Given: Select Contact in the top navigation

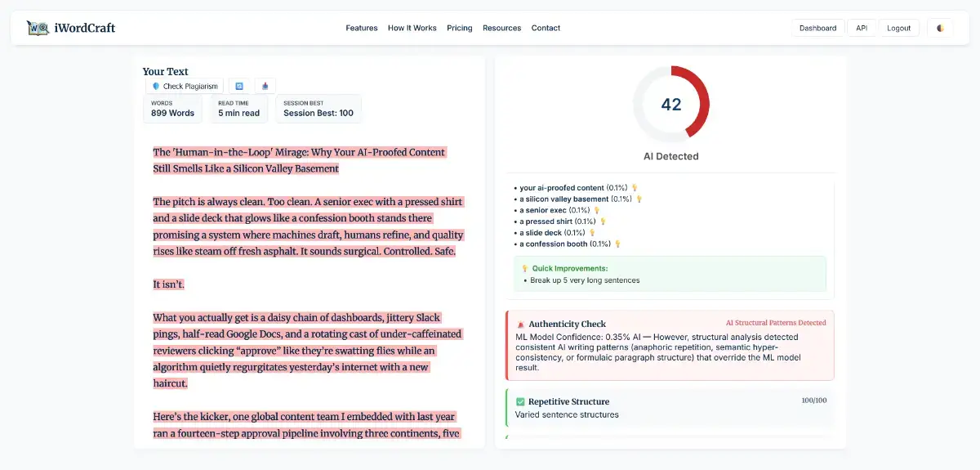Looking at the screenshot, I should pos(546,28).
